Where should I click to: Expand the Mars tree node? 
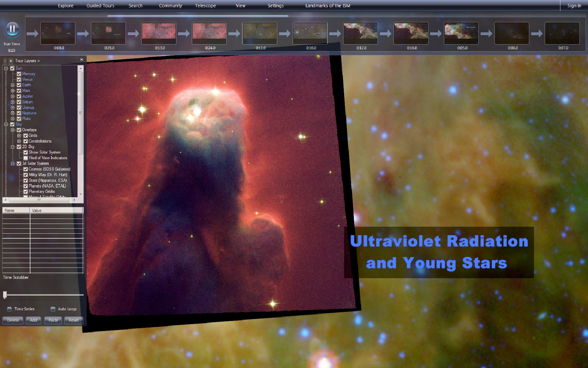13,91
